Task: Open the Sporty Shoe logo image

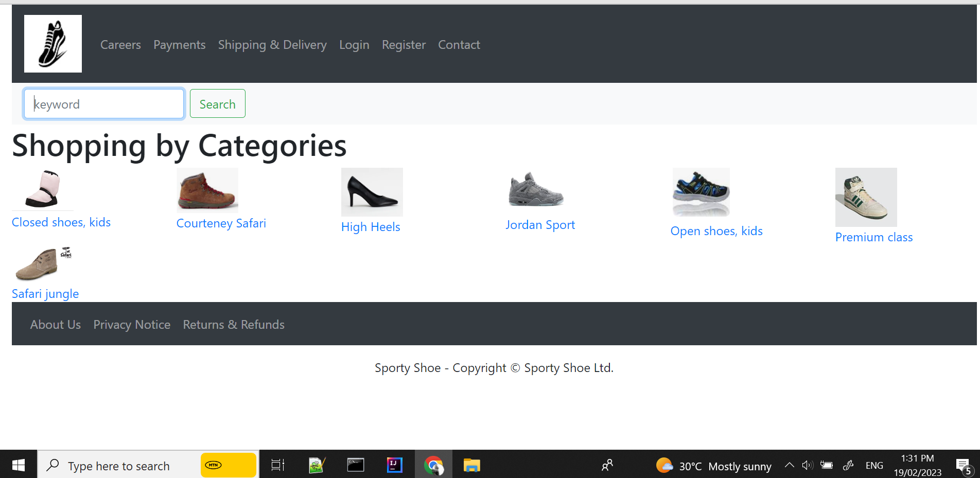Action: click(52, 43)
